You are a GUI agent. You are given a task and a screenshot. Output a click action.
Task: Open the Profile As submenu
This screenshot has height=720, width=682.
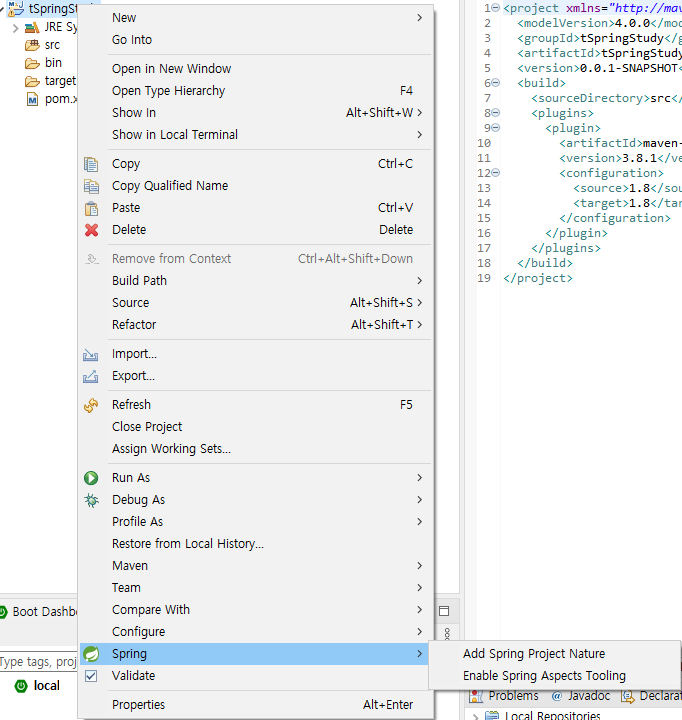(x=256, y=522)
